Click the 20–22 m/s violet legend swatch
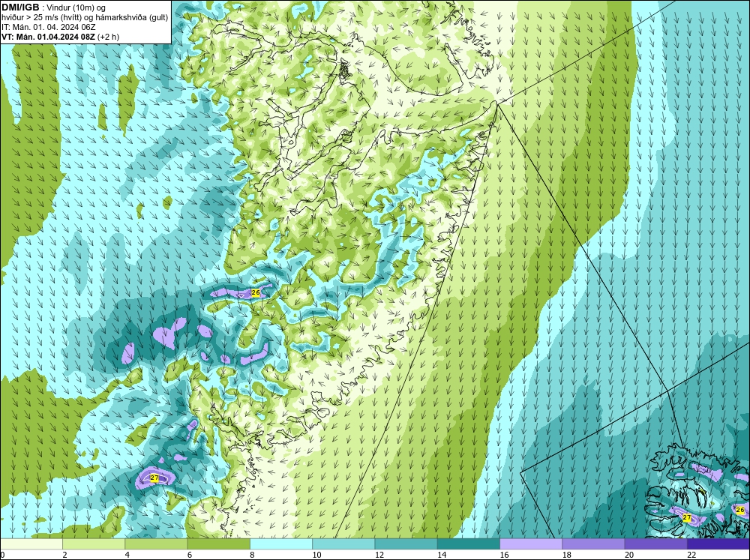The width and height of the screenshot is (750, 560). click(655, 544)
